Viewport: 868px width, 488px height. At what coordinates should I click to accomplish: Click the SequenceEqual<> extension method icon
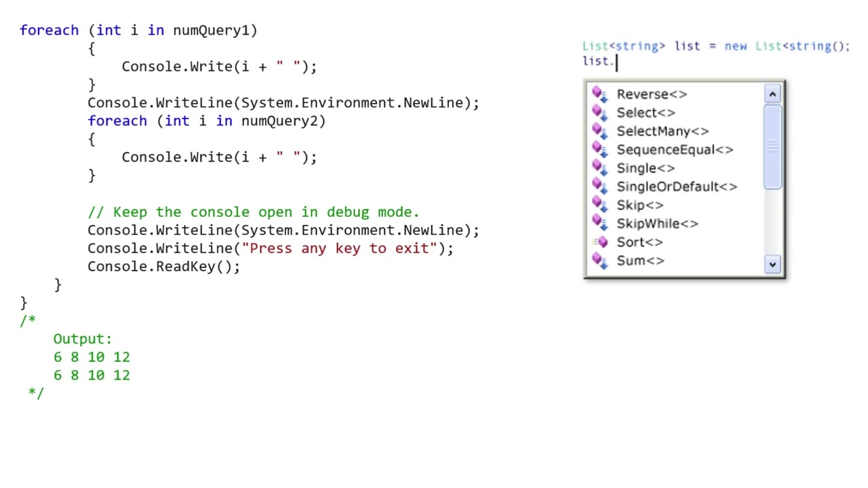(x=599, y=149)
